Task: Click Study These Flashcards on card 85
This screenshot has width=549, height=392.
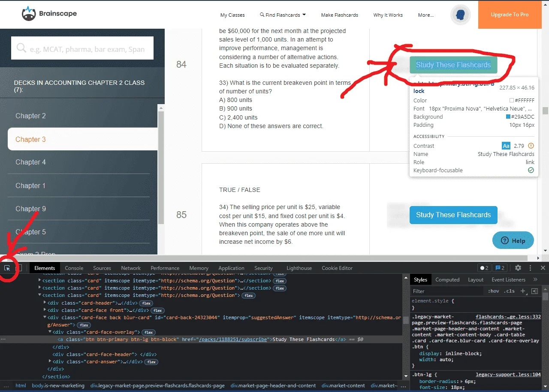Action: (453, 215)
